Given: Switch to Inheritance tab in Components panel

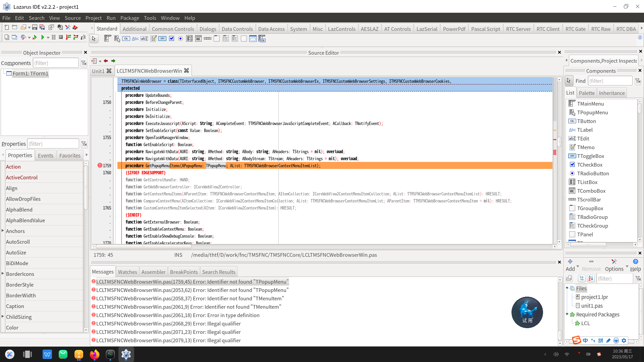Looking at the screenshot, I should [x=611, y=93].
